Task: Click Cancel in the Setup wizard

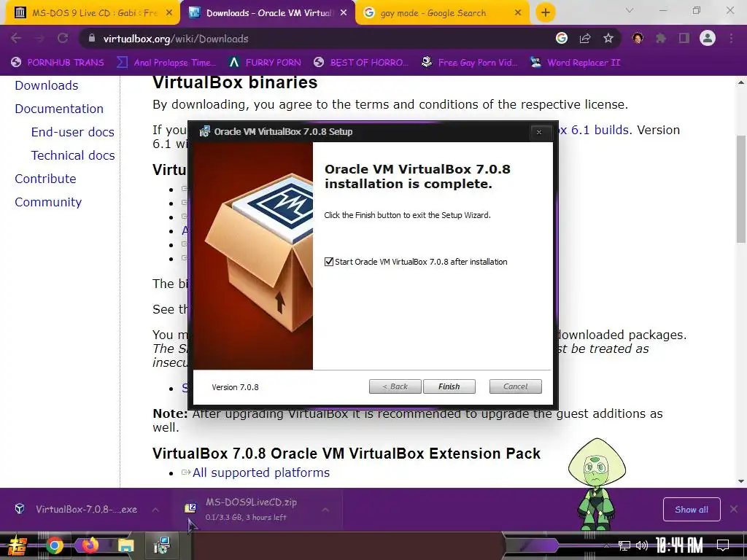Action: tap(515, 386)
